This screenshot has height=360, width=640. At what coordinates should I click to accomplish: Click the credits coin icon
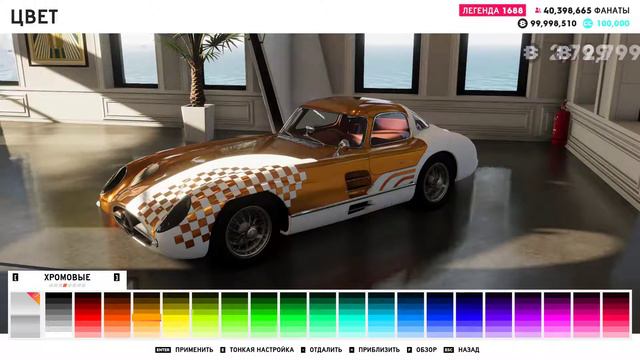click(x=522, y=23)
